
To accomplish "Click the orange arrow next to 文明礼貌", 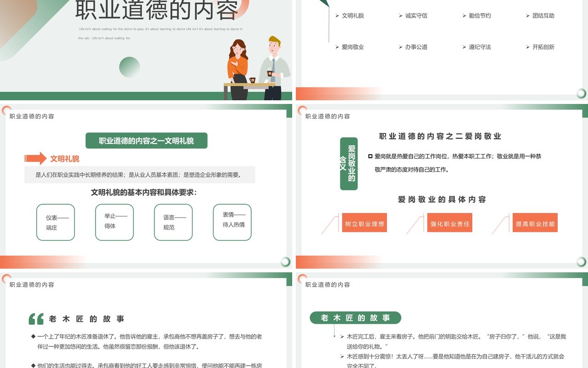I will click(x=35, y=159).
